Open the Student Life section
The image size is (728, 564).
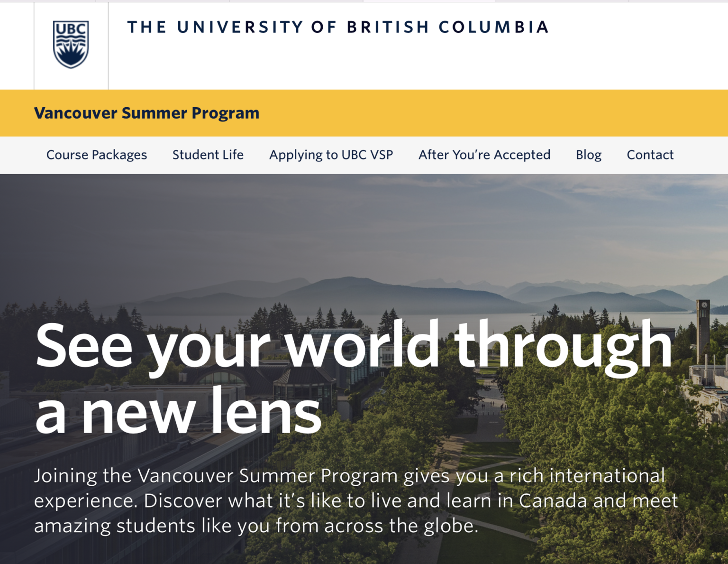point(208,155)
